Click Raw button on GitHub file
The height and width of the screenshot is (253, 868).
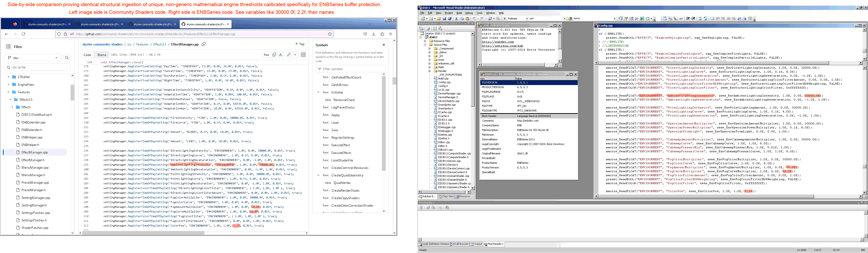(x=266, y=55)
